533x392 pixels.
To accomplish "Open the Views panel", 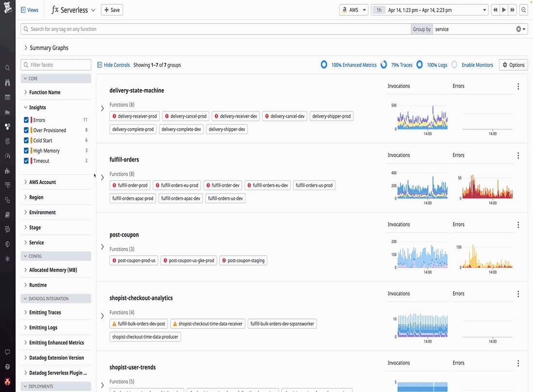I will click(30, 10).
